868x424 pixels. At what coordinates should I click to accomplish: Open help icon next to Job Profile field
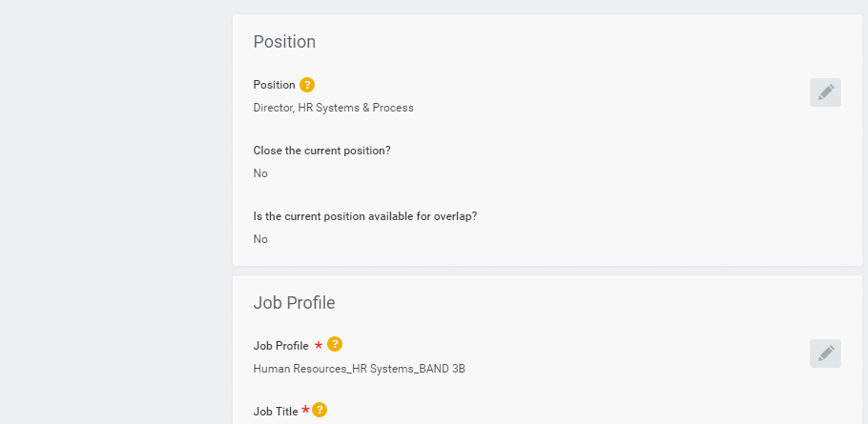pos(335,344)
